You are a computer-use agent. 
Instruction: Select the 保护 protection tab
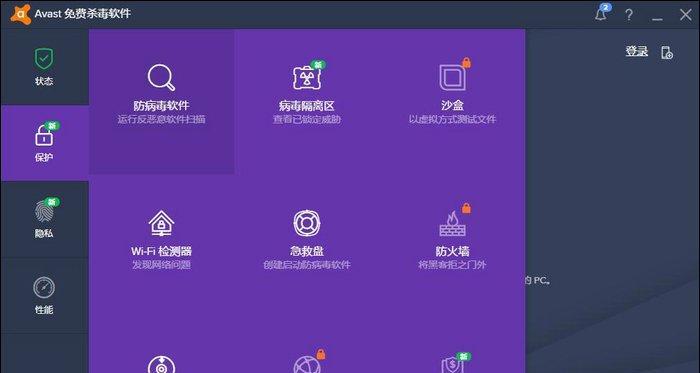[44, 143]
